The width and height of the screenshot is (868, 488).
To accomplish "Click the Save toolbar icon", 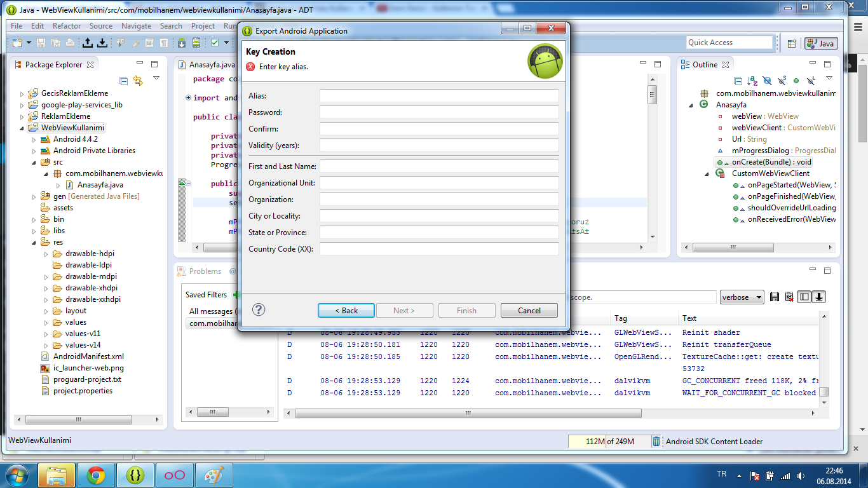I will 41,43.
